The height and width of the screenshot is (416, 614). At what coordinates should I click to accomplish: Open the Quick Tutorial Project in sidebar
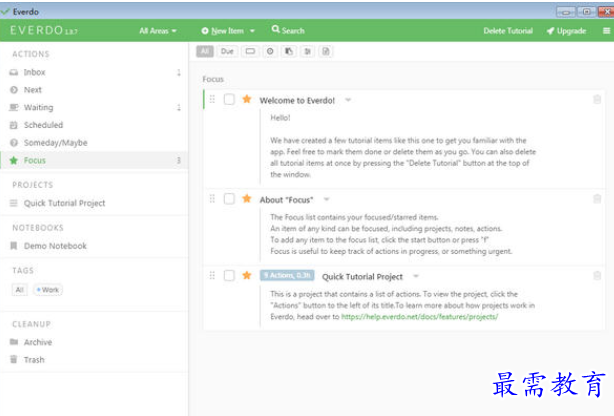94,203
